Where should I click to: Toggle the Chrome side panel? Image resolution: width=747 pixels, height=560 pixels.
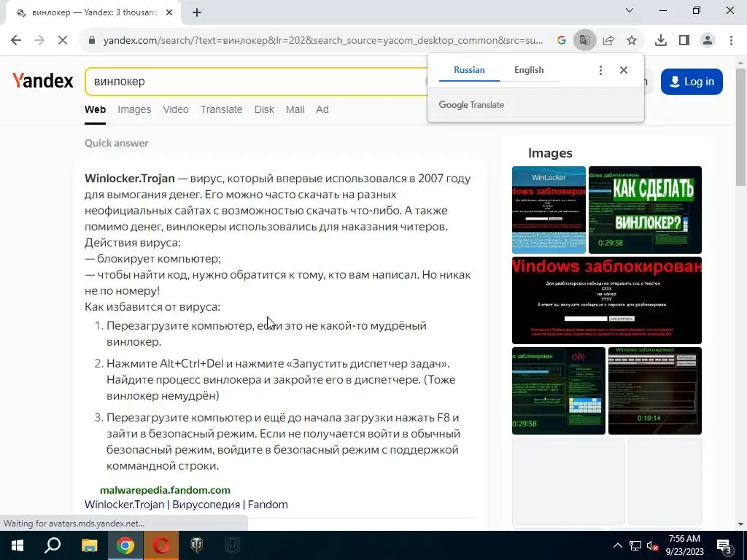[x=684, y=41]
